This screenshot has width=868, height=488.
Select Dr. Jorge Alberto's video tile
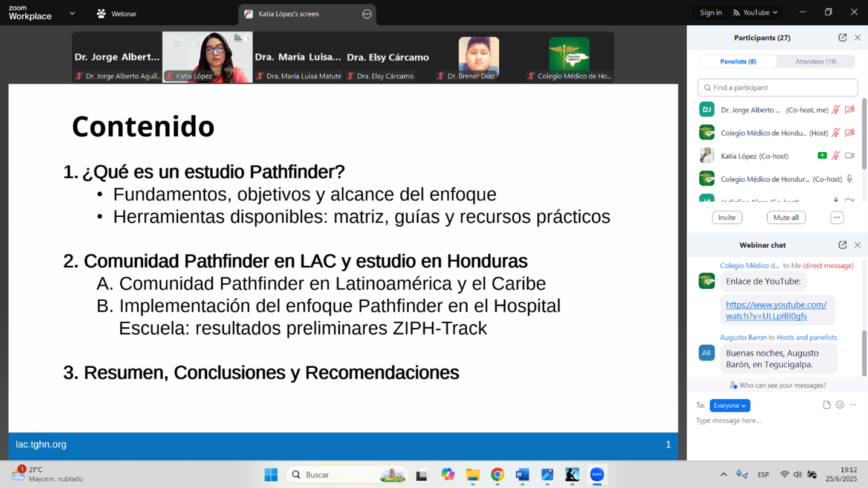click(x=117, y=57)
